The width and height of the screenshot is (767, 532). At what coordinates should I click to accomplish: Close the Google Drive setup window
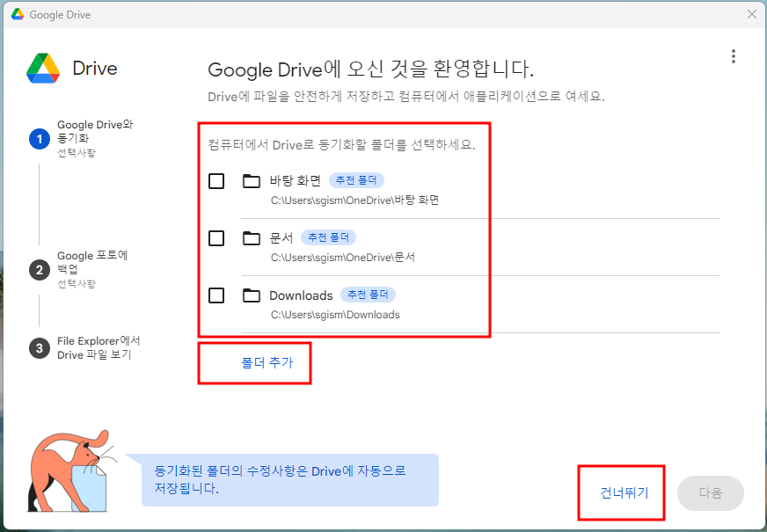(752, 14)
